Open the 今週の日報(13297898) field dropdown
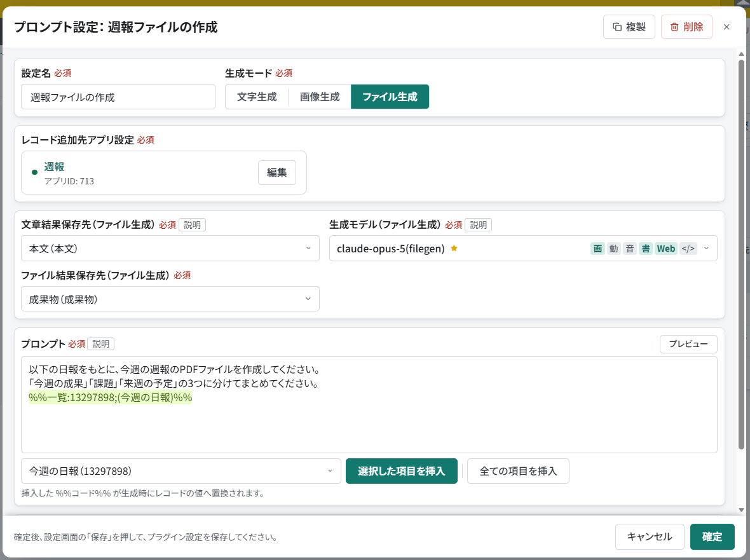 click(181, 471)
